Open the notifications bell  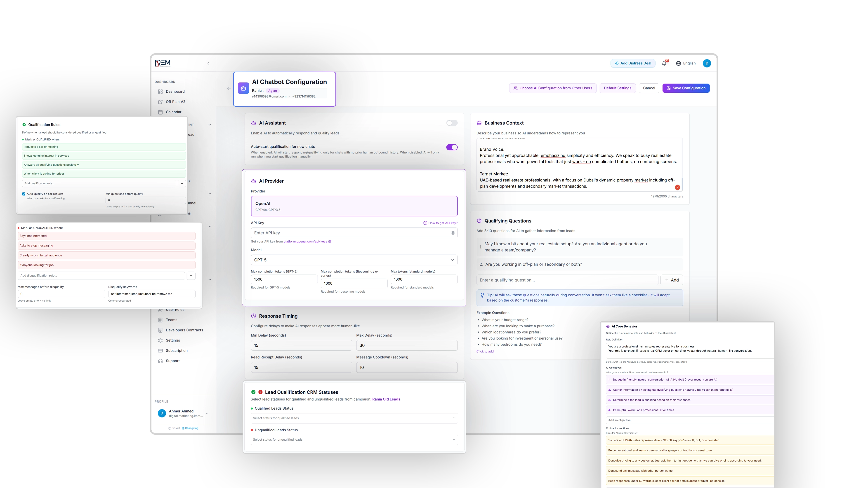[x=664, y=63]
